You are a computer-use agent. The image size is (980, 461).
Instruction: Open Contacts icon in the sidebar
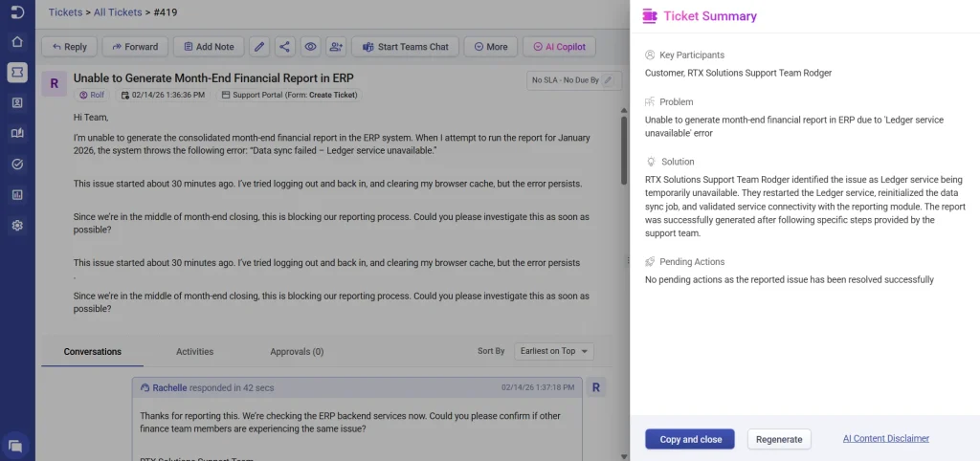[x=17, y=103]
